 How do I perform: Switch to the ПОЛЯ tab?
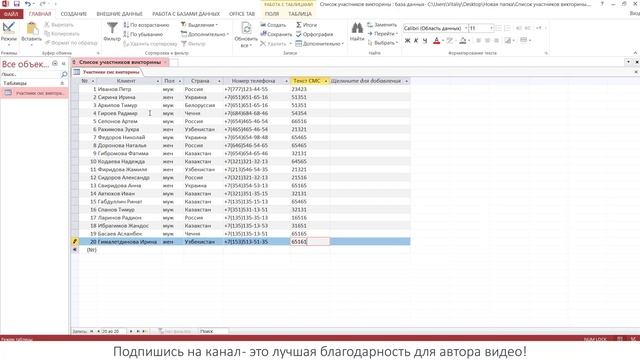click(272, 14)
